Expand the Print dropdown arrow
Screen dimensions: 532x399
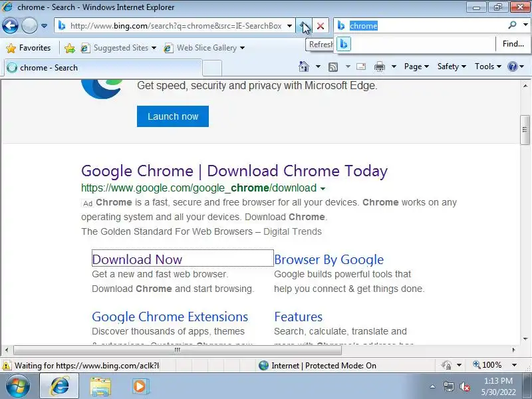coord(394,66)
